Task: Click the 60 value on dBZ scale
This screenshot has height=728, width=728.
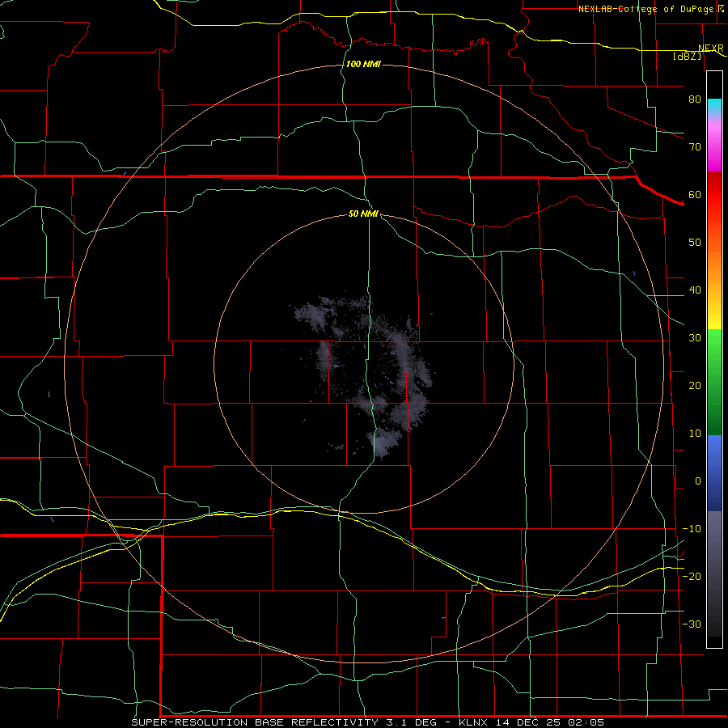Action: 695,194
